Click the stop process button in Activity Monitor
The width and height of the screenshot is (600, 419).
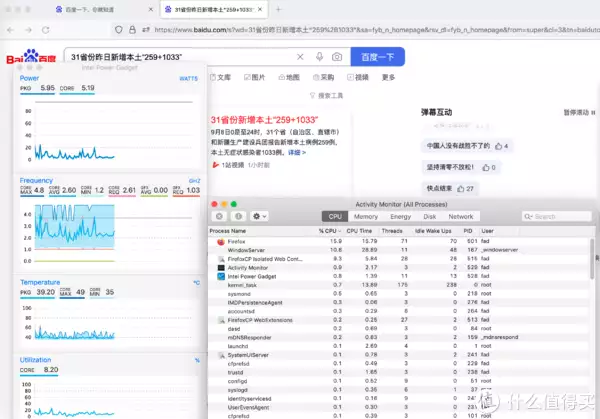coord(219,216)
